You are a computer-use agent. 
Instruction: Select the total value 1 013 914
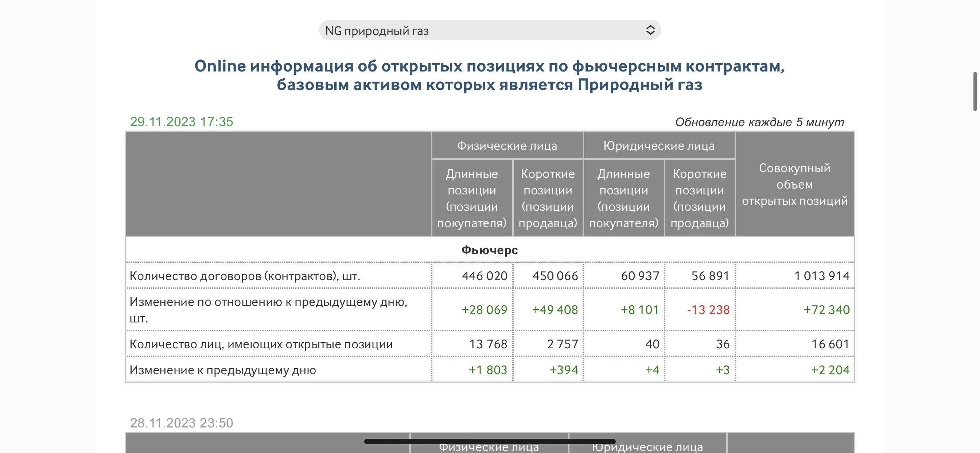click(x=821, y=276)
